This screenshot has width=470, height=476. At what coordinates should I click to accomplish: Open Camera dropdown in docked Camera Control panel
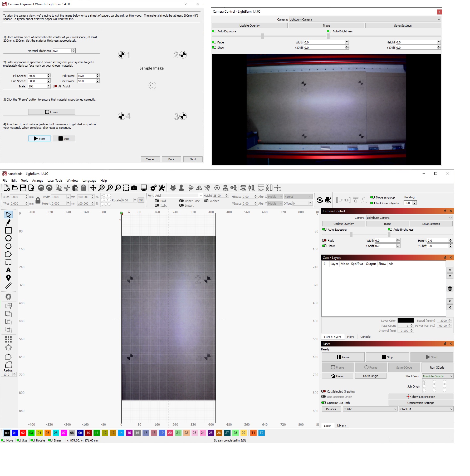tap(409, 218)
